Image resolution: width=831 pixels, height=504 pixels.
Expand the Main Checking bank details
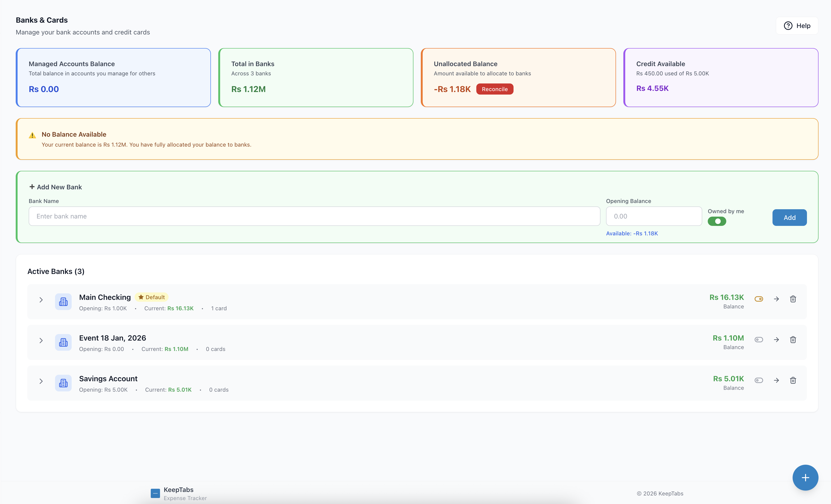(x=41, y=300)
